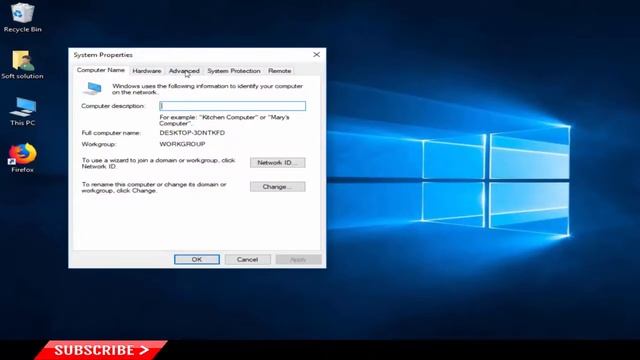
Task: Select the Soft solution folder icon
Action: 22,64
